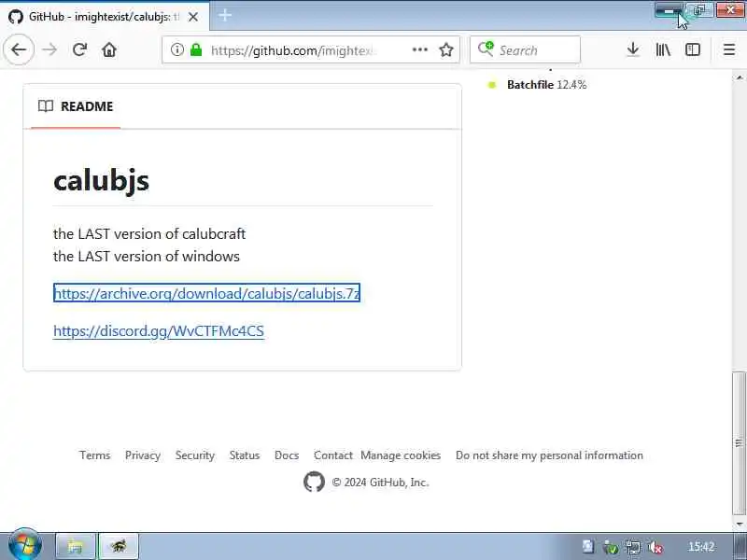The image size is (747, 560).
Task: Toggle the browser sidebar icon
Action: pos(693,49)
